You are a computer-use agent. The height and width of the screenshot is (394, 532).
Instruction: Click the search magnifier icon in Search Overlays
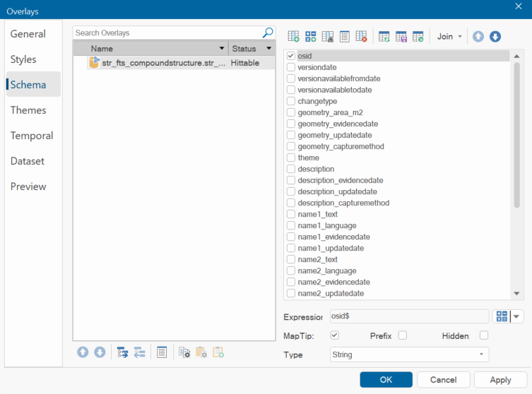268,32
